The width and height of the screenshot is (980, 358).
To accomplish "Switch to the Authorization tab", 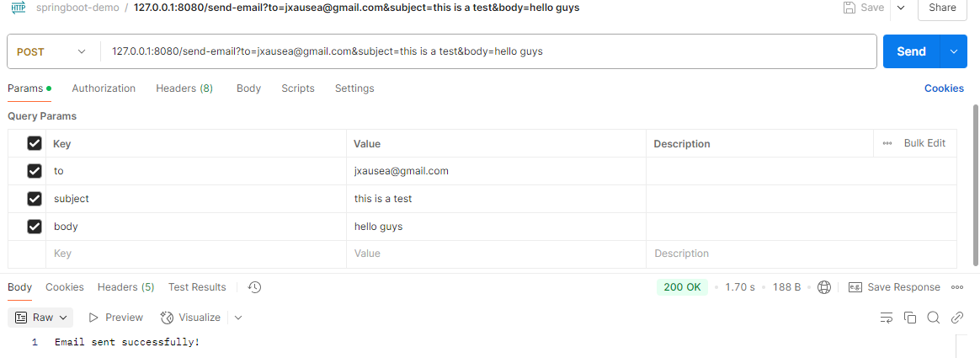I will point(104,88).
